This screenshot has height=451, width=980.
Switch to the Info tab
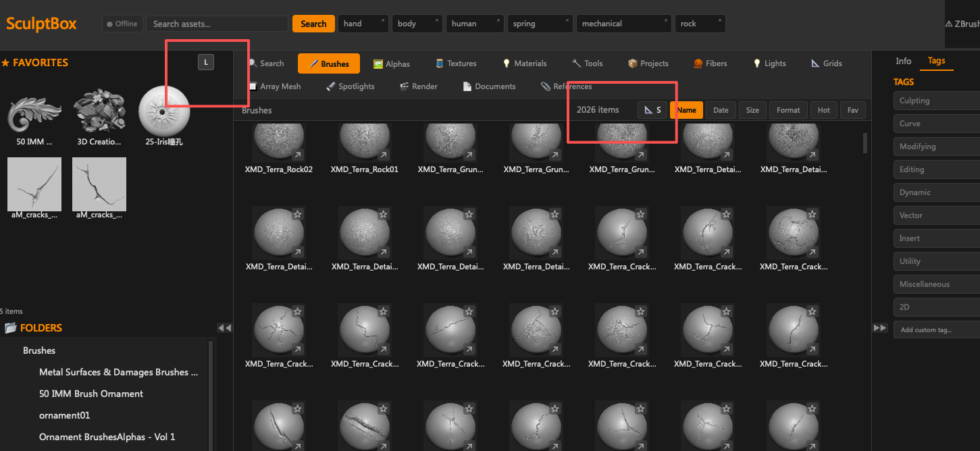[x=904, y=61]
